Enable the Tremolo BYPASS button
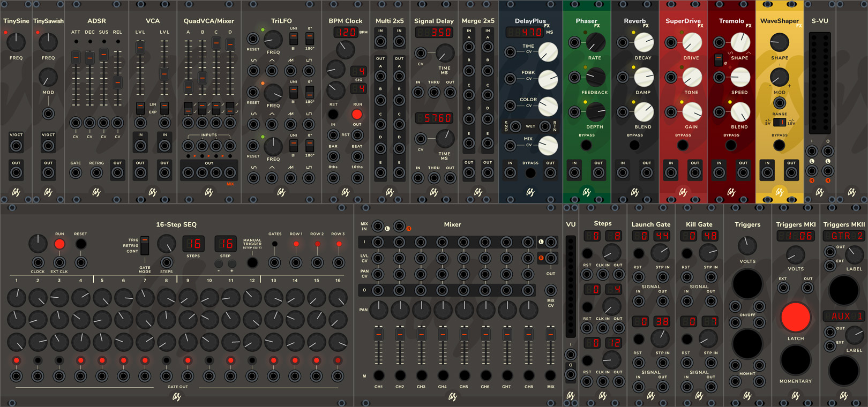 tap(731, 145)
